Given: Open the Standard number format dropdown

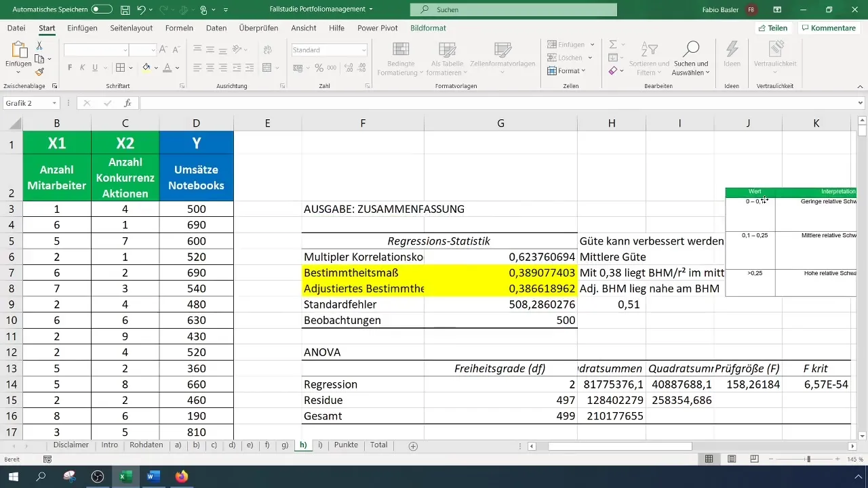Looking at the screenshot, I should [364, 50].
